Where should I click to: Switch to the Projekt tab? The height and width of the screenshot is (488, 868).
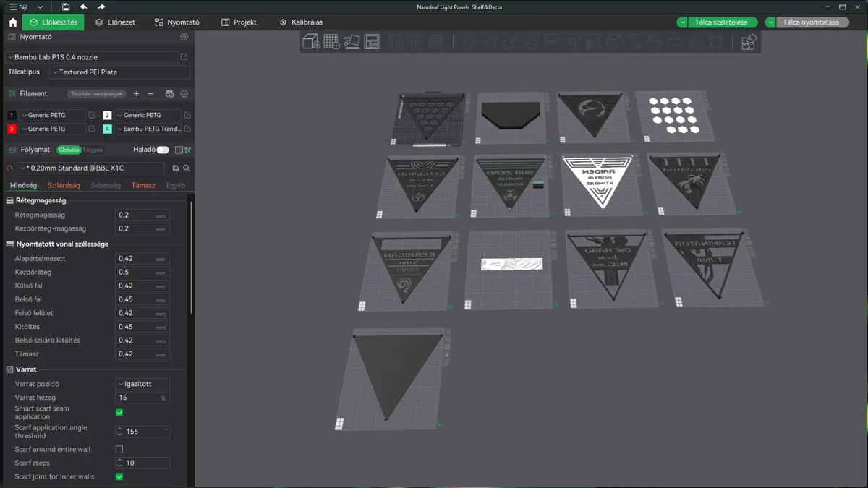(239, 22)
